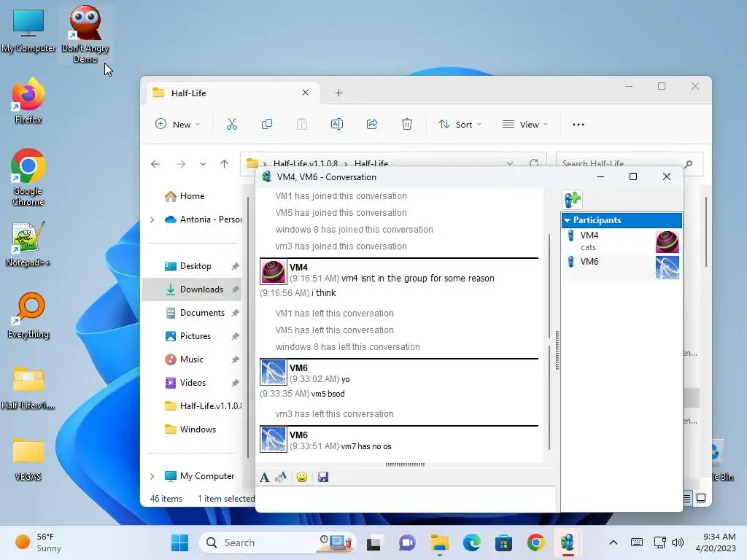Click the VM6 avatar in the Participants list

pyautogui.click(x=667, y=268)
